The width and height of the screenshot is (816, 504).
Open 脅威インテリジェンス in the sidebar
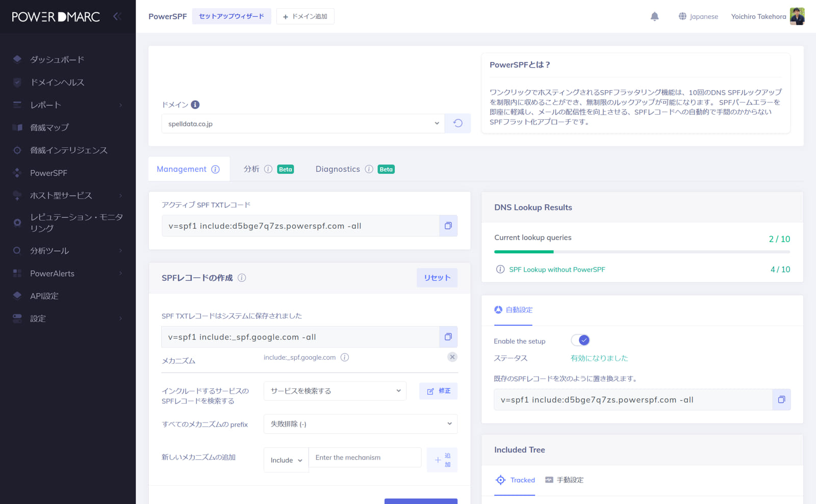coord(68,150)
